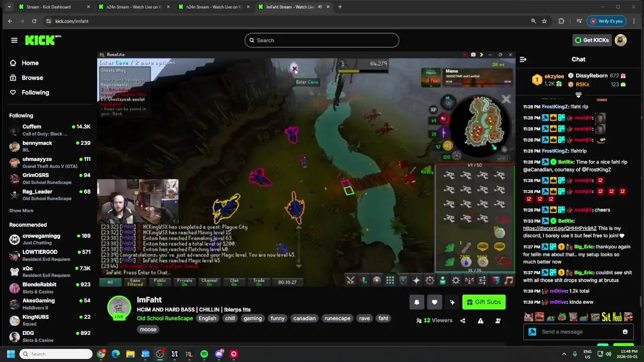Click the rave tag under stream title

364,318
